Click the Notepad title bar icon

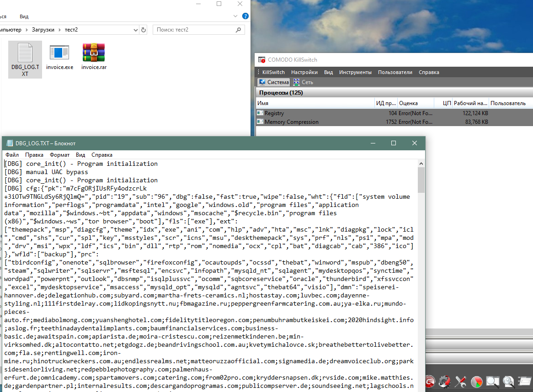point(10,143)
